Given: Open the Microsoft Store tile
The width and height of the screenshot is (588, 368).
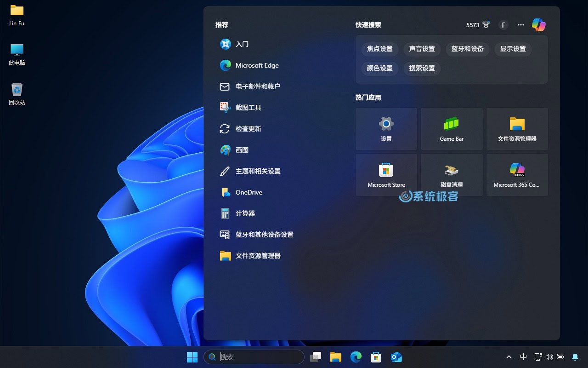Looking at the screenshot, I should pos(386,174).
